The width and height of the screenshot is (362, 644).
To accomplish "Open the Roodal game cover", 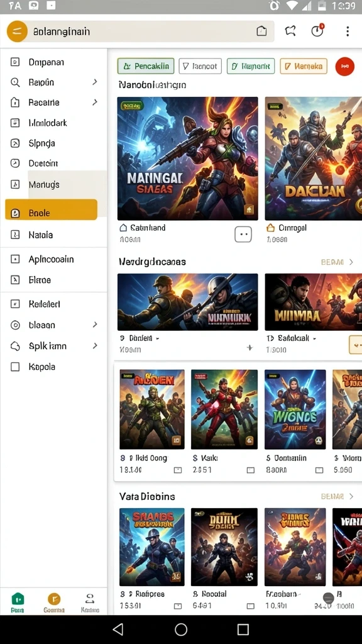I will pyautogui.click(x=224, y=547).
